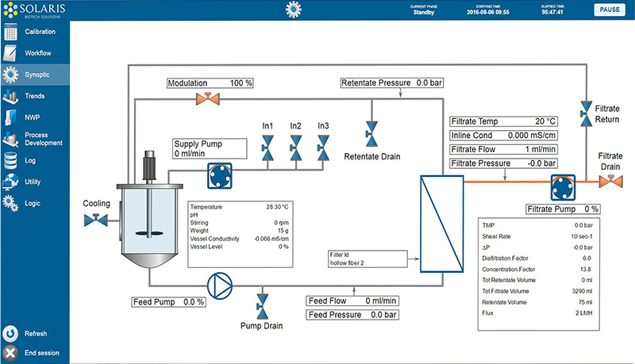Toggle the Retentate Drain valve
The width and height of the screenshot is (635, 364).
click(x=371, y=134)
